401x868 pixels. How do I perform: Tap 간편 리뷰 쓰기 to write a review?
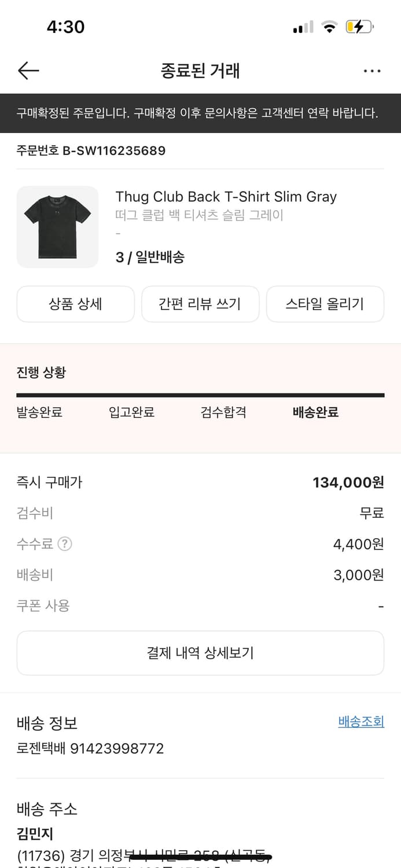click(200, 304)
